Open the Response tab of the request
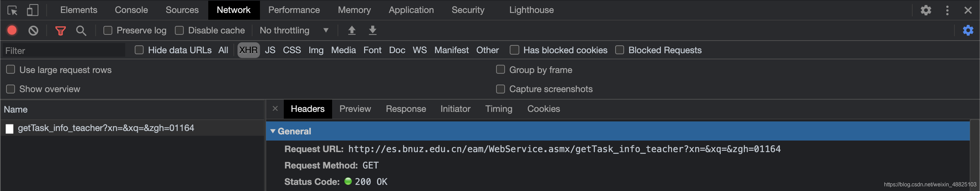Image resolution: width=980 pixels, height=191 pixels. point(406,109)
